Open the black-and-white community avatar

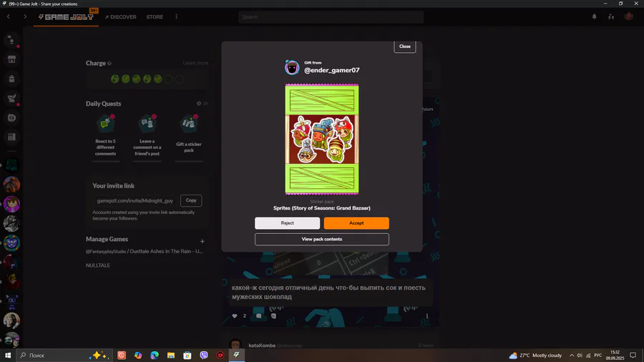click(11, 223)
